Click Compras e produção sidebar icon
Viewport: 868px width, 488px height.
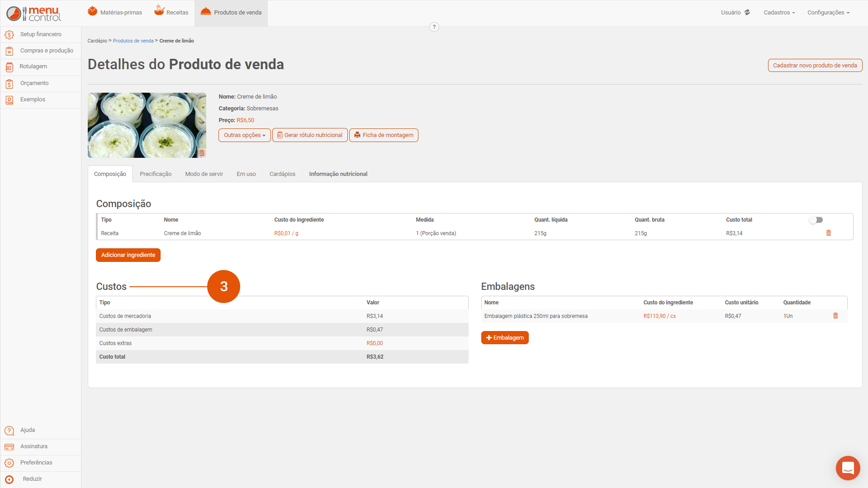point(9,51)
